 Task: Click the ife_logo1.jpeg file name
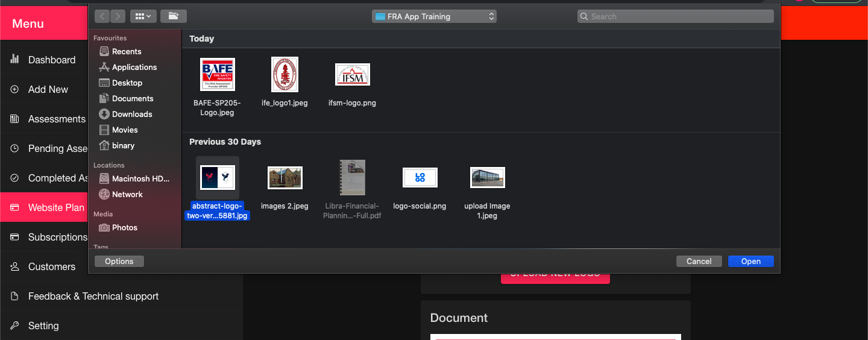pos(285,103)
